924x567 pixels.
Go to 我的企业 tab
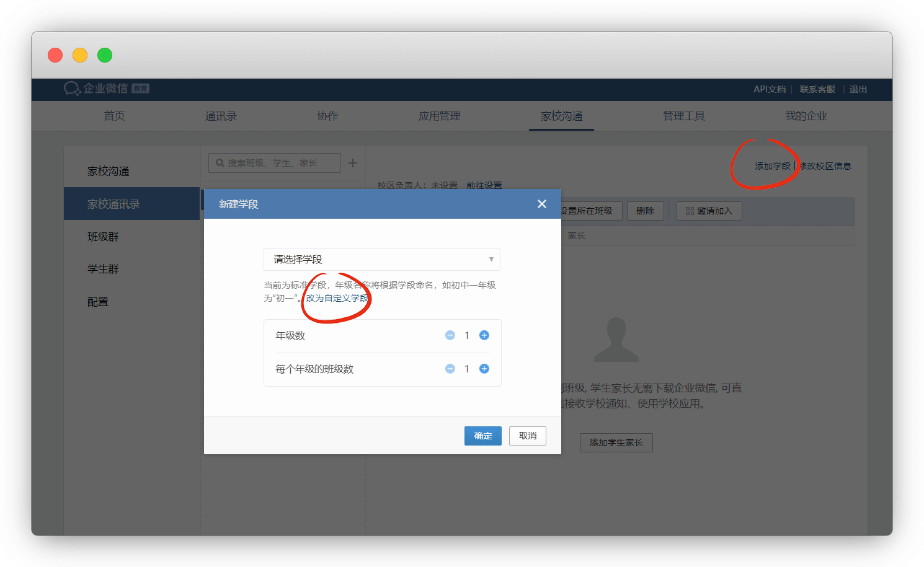click(x=806, y=116)
